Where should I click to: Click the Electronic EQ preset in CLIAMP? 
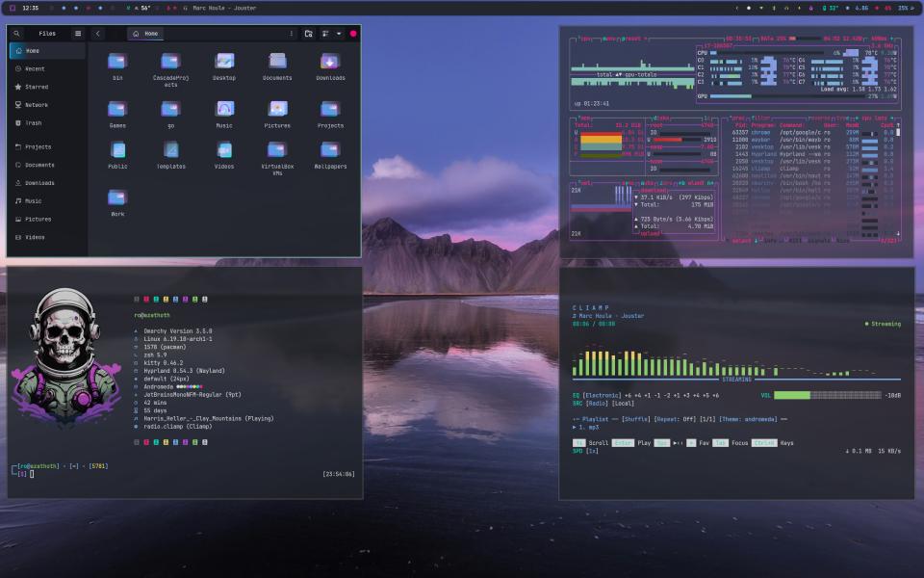click(603, 397)
